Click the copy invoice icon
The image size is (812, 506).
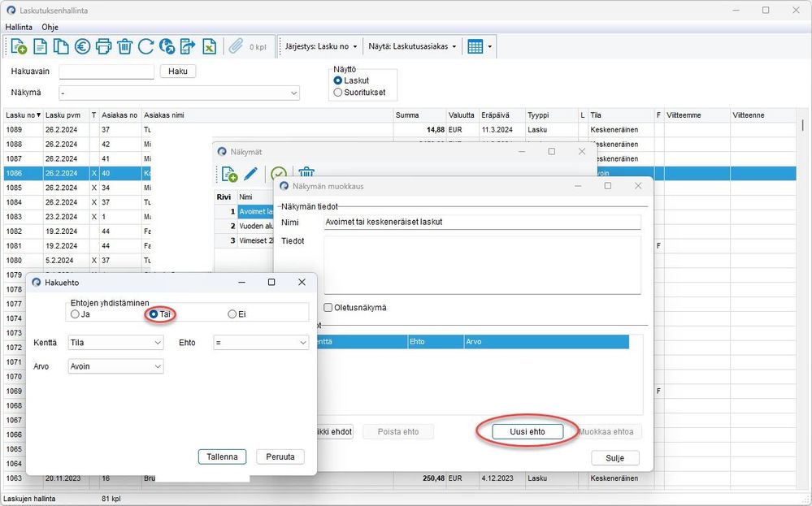pos(61,46)
